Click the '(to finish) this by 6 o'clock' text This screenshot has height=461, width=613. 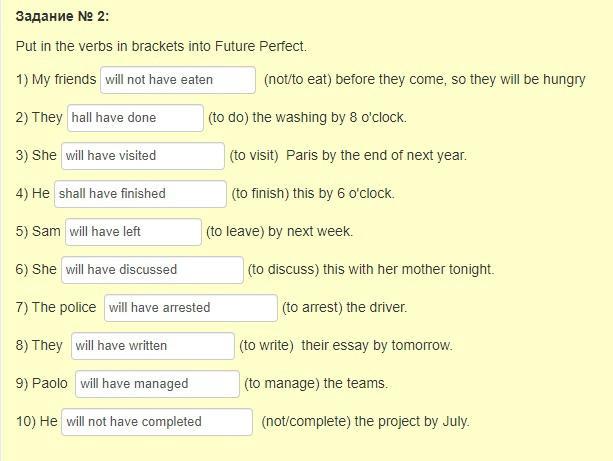click(x=313, y=194)
